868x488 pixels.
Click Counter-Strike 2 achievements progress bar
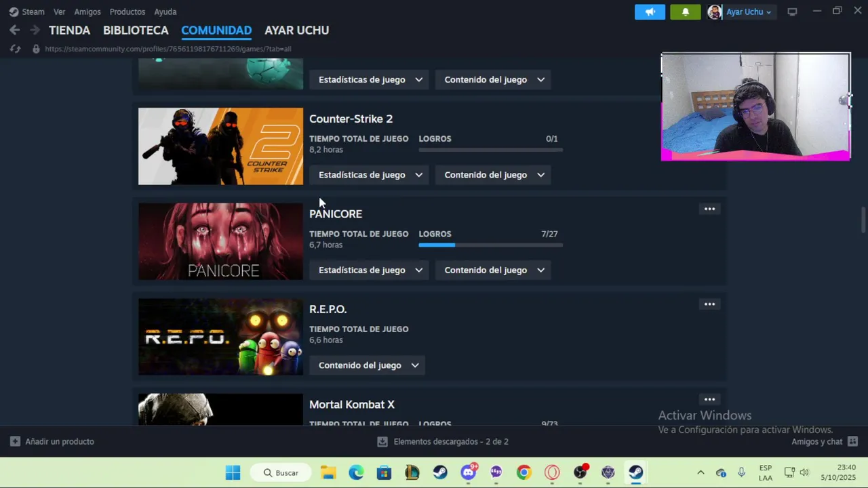coord(491,150)
